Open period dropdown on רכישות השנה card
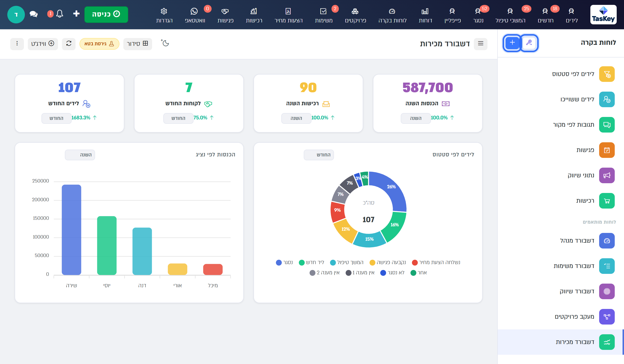 click(x=296, y=118)
